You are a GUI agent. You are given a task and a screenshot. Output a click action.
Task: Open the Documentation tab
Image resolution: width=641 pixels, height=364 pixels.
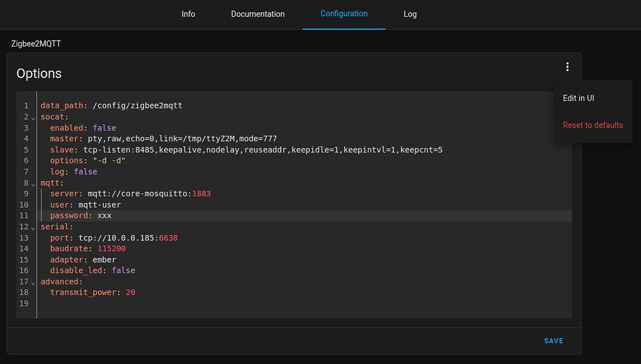pyautogui.click(x=258, y=14)
